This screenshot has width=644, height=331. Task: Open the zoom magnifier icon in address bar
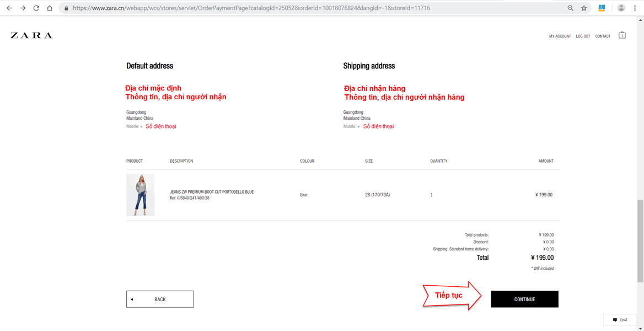(x=570, y=8)
